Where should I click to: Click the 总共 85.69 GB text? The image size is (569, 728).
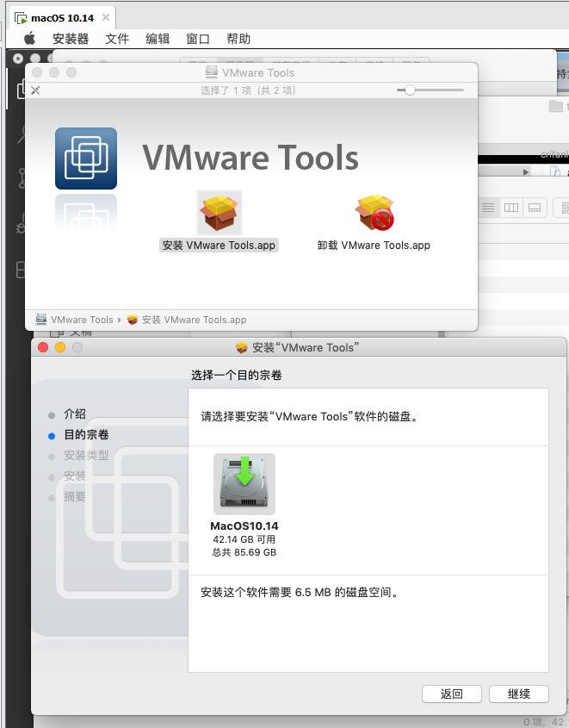coord(244,552)
